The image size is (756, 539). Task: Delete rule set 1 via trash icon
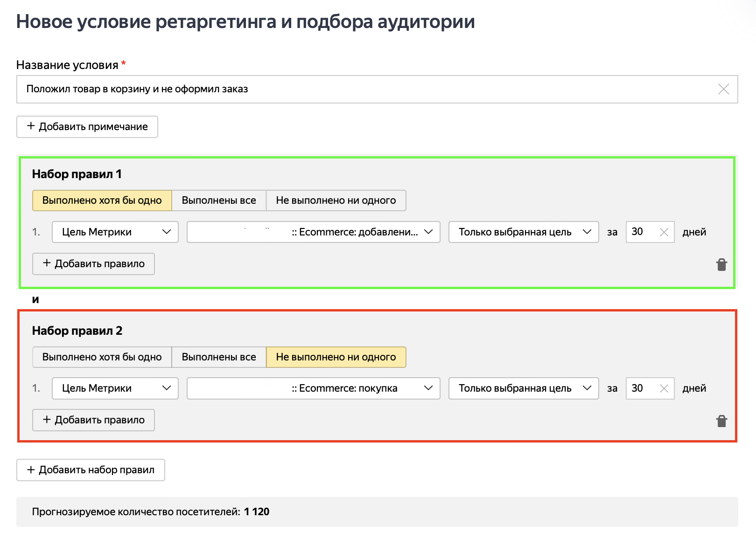(721, 265)
